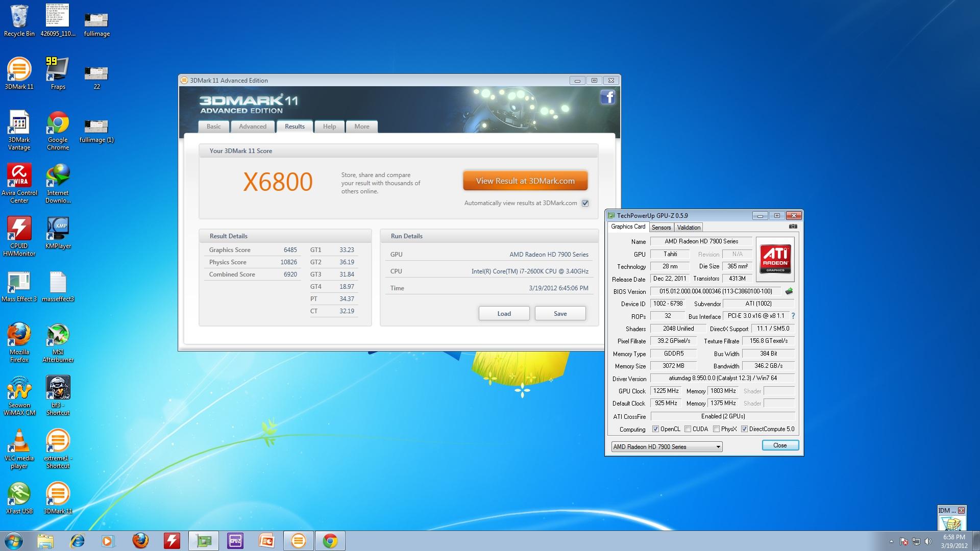Open the Recycle Bin desktop icon

pos(19,20)
